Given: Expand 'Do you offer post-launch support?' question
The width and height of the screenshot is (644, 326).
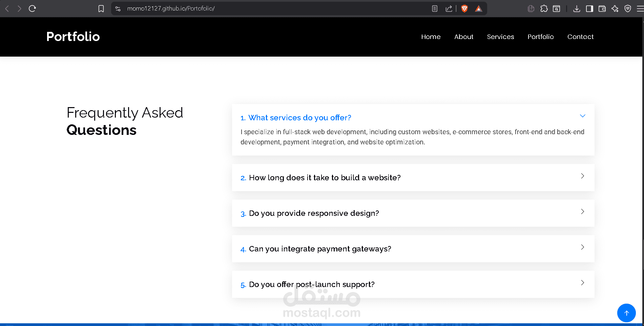Looking at the screenshot, I should pos(413,284).
